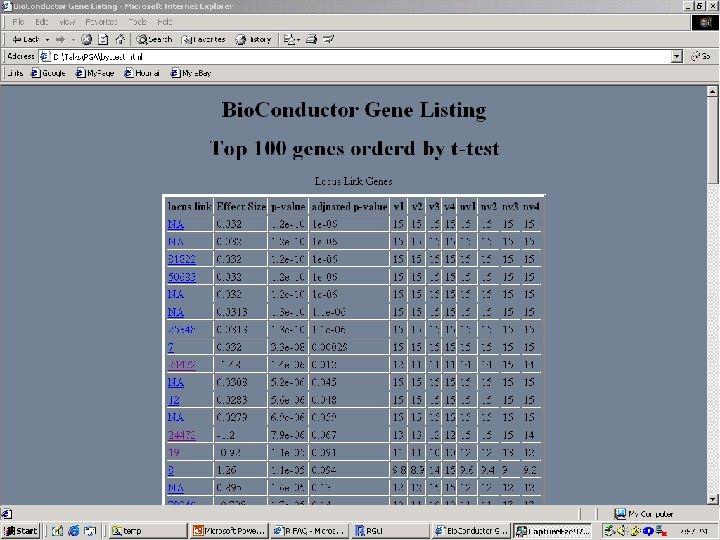720x540 pixels.
Task: Click the scrollbar up arrow
Action: (712, 91)
